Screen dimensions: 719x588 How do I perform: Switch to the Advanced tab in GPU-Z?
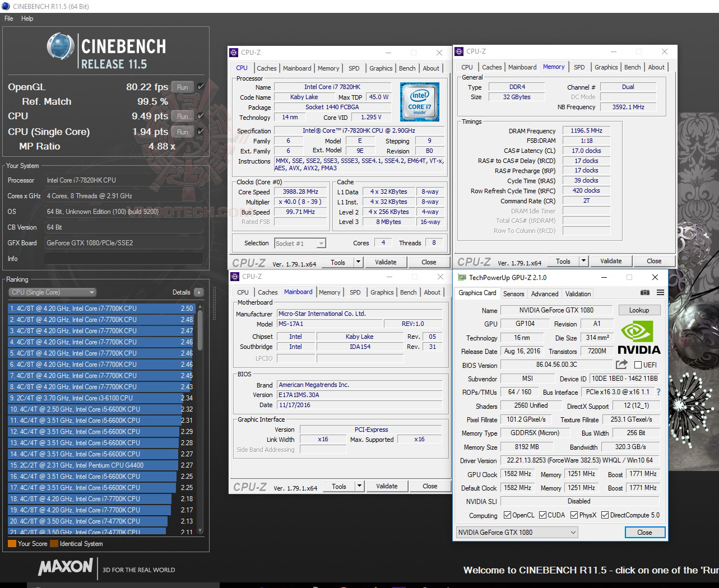point(545,293)
